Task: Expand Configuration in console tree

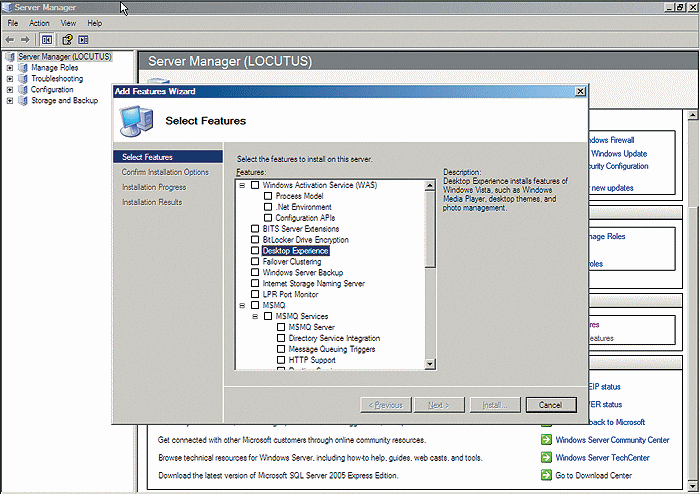Action: [10, 90]
